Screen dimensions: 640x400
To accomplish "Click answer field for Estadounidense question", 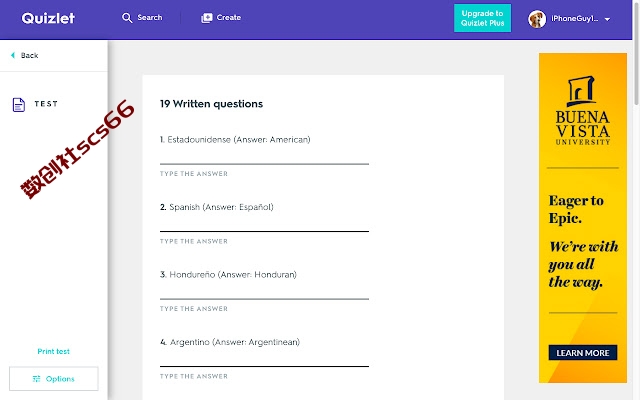I will [264, 157].
